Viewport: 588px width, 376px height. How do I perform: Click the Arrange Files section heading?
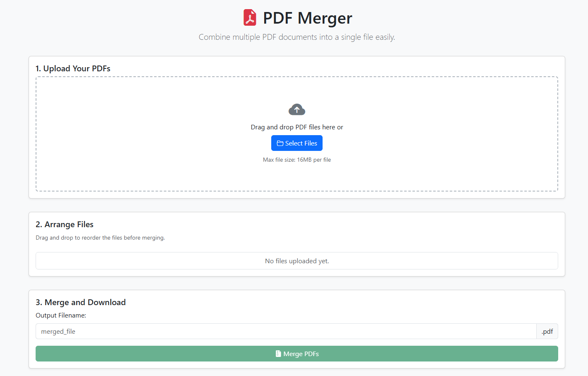[x=64, y=224]
